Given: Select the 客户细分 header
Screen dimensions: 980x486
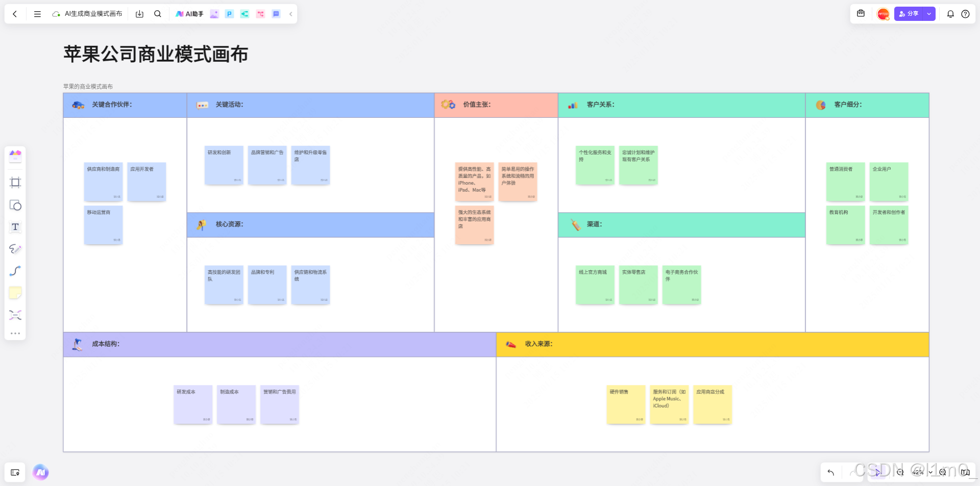Looking at the screenshot, I should coord(867,105).
